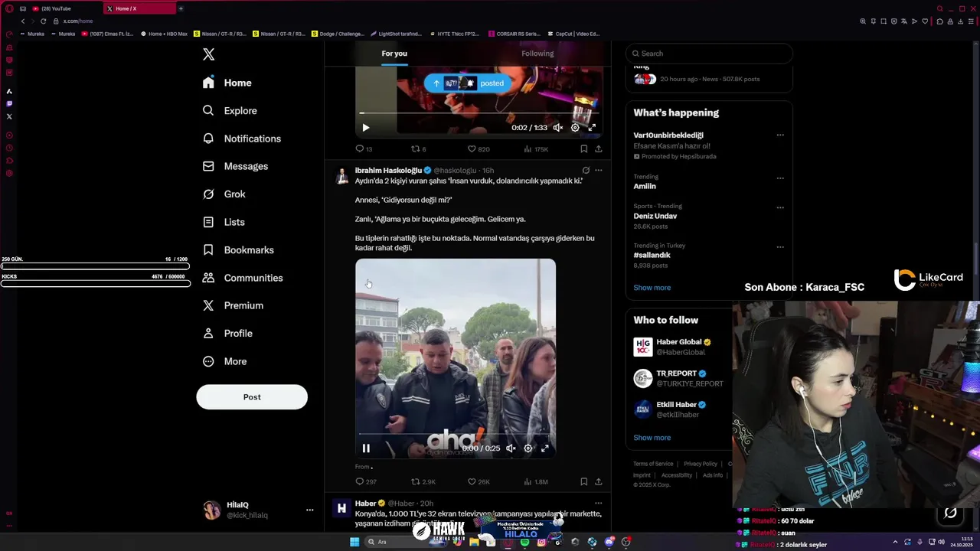Make the Haskoloğlu video fullscreen
Screen dimensions: 980x551
coord(545,448)
